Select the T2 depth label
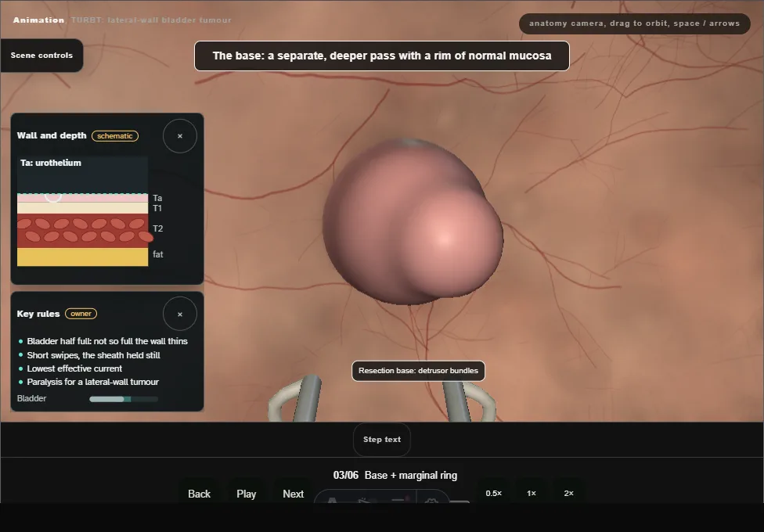The height and width of the screenshot is (532, 764). click(x=157, y=228)
